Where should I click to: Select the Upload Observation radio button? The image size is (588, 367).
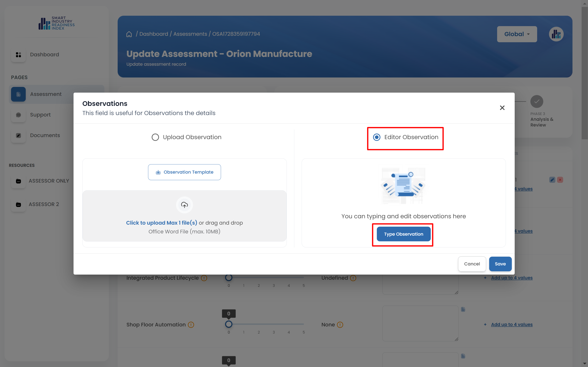pyautogui.click(x=155, y=137)
